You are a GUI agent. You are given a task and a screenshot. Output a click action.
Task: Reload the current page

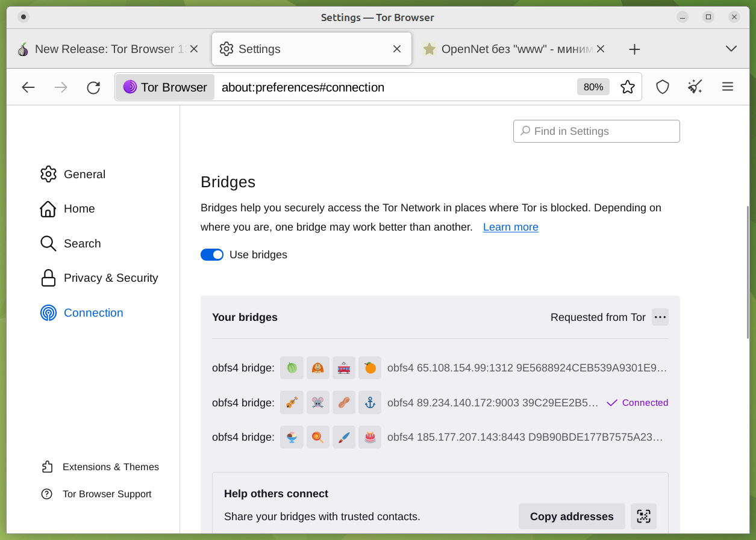pyautogui.click(x=93, y=88)
